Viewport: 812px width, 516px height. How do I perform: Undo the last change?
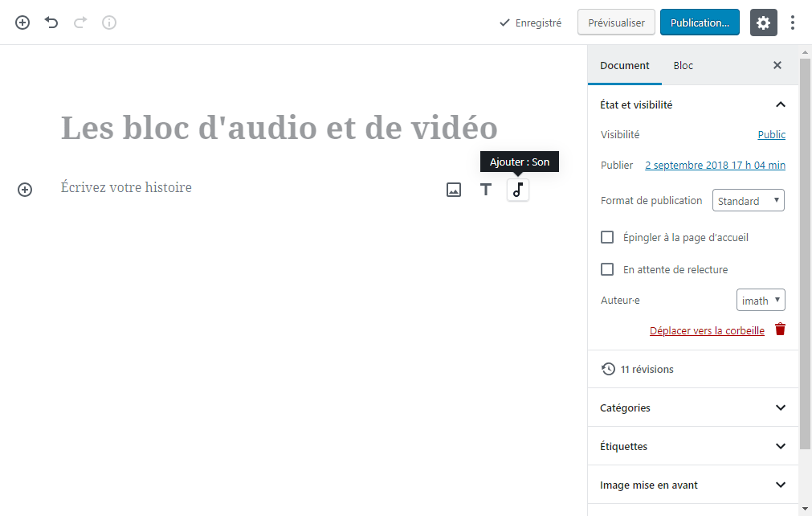51,23
